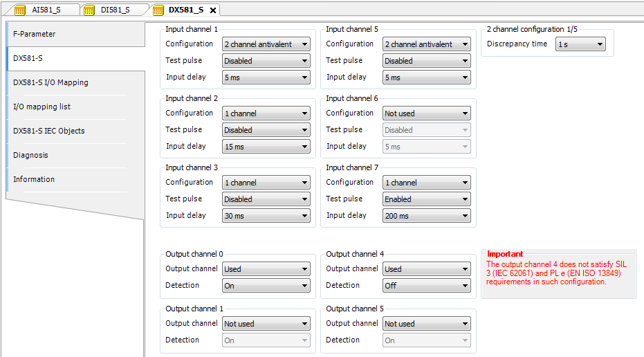Show the Information page
Image resolution: width=644 pixels, height=357 pixels.
(34, 179)
